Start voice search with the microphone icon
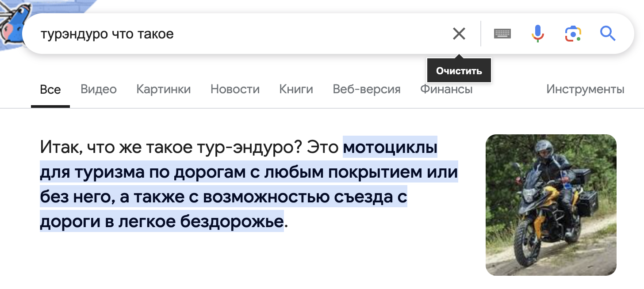Image resolution: width=644 pixels, height=289 pixels. 537,34
